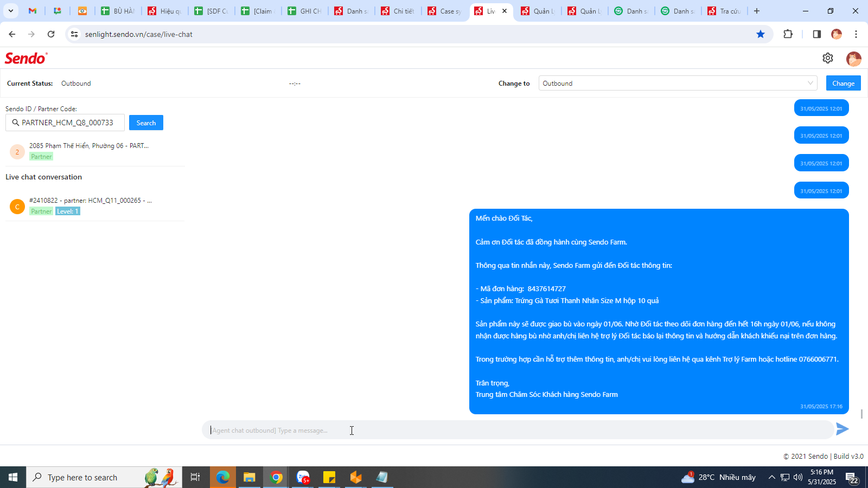This screenshot has width=868, height=488.
Task: Open the Chrome tab search dropdown
Action: (11, 11)
